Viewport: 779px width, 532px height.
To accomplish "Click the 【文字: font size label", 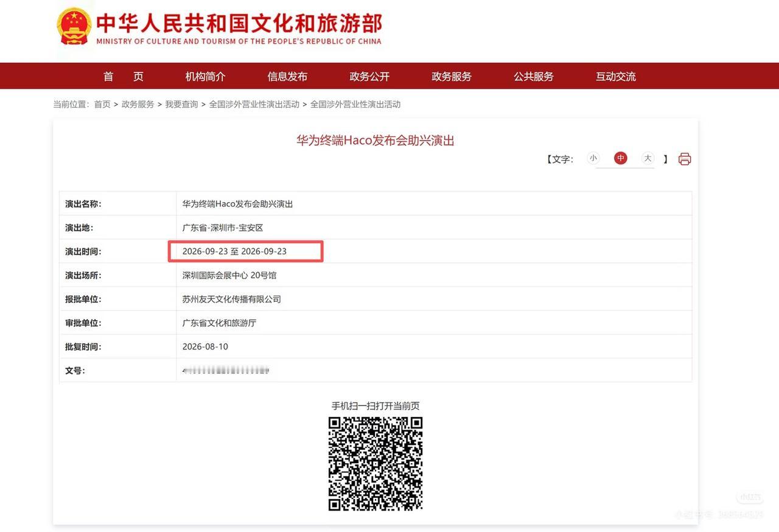I will pyautogui.click(x=560, y=159).
